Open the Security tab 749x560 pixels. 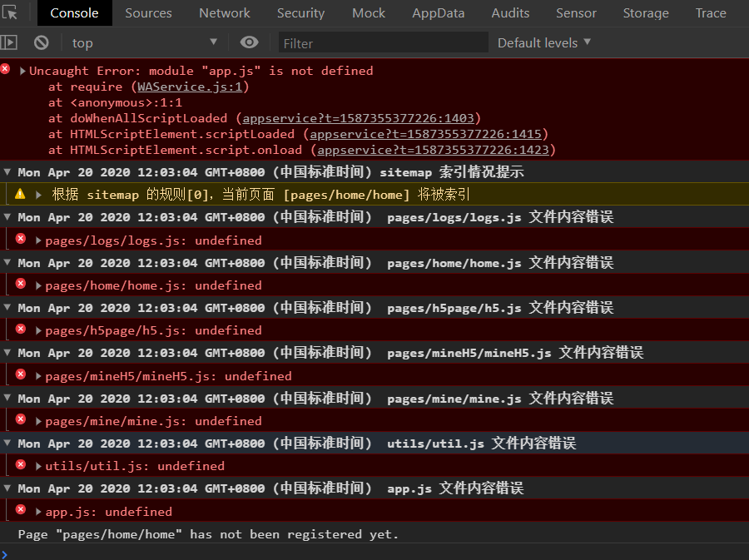click(x=300, y=12)
